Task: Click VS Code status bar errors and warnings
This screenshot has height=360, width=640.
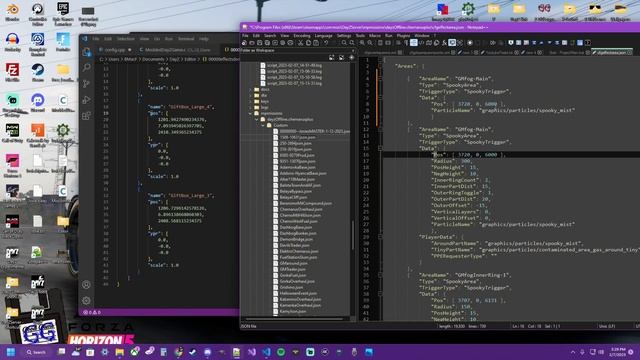Action: point(92,312)
